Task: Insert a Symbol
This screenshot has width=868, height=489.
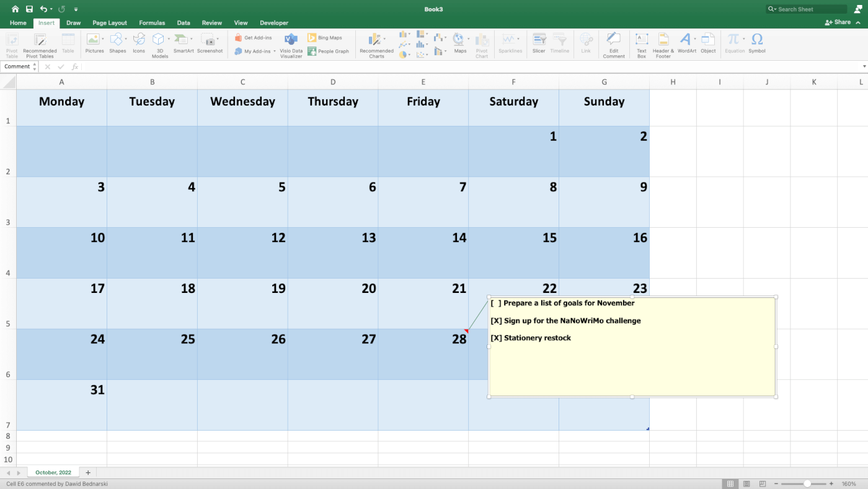Action: [x=757, y=43]
